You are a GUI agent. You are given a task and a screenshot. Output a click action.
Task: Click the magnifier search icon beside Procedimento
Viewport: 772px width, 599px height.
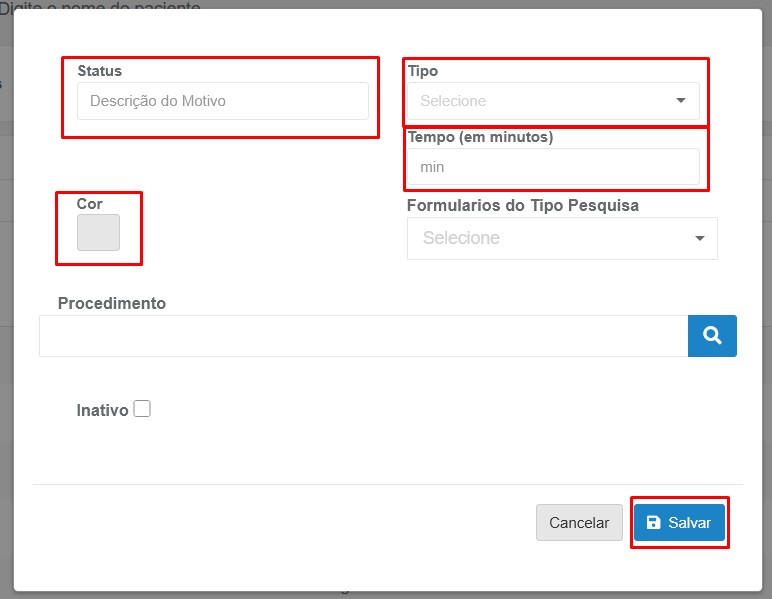[x=712, y=336]
